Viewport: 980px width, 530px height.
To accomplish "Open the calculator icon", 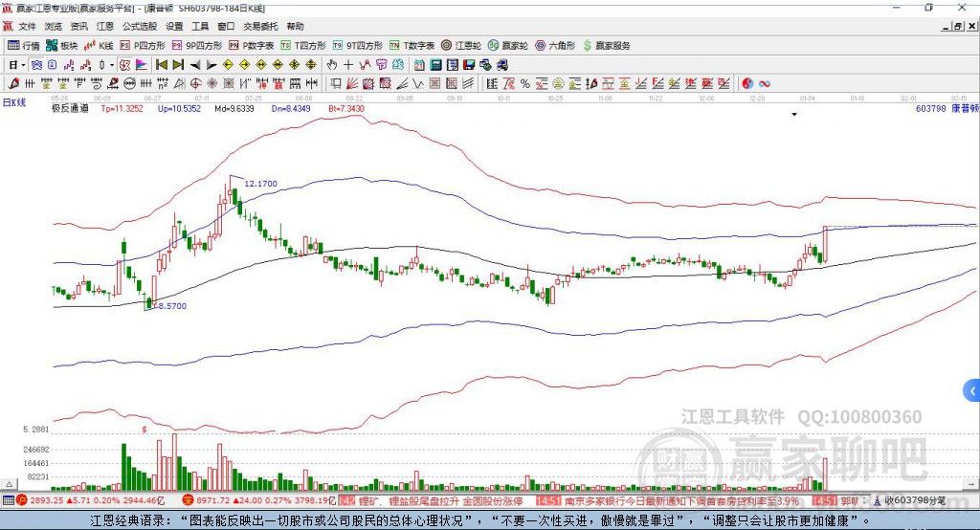I will (435, 65).
